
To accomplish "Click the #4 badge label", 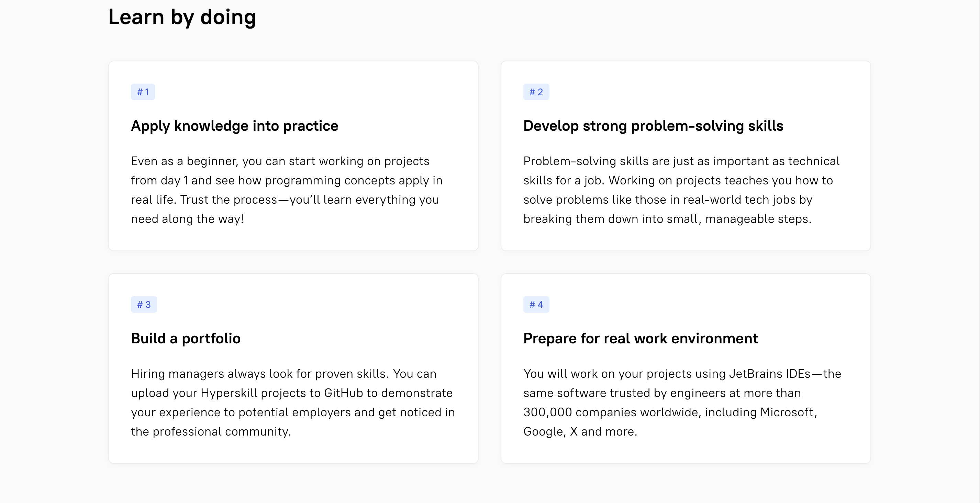I will (536, 304).
